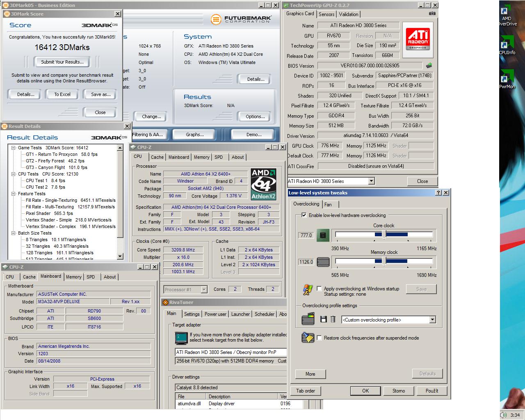Open the Sensors tab in GPU-Z
This screenshot has width=525, height=420.
pyautogui.click(x=326, y=14)
